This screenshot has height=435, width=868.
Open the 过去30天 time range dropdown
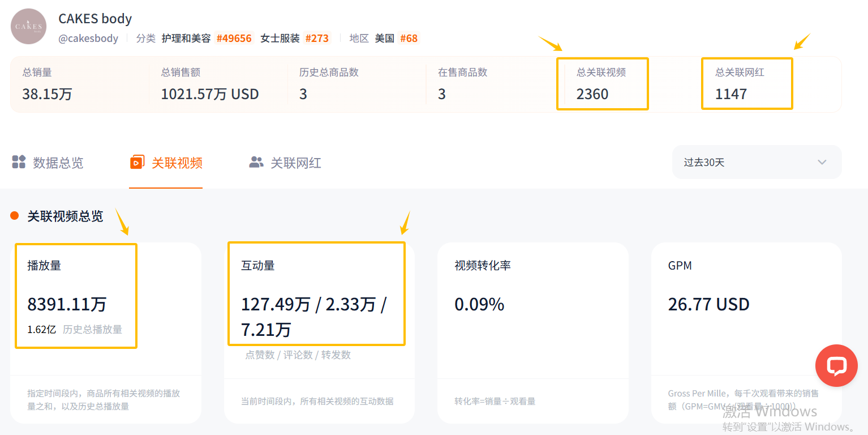pyautogui.click(x=757, y=162)
